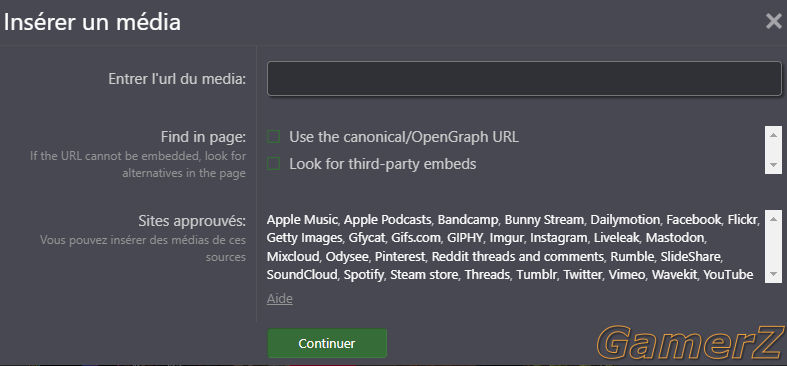Viewport: 787px width, 366px height.
Task: Click the Liveleak site name
Action: tap(616, 237)
